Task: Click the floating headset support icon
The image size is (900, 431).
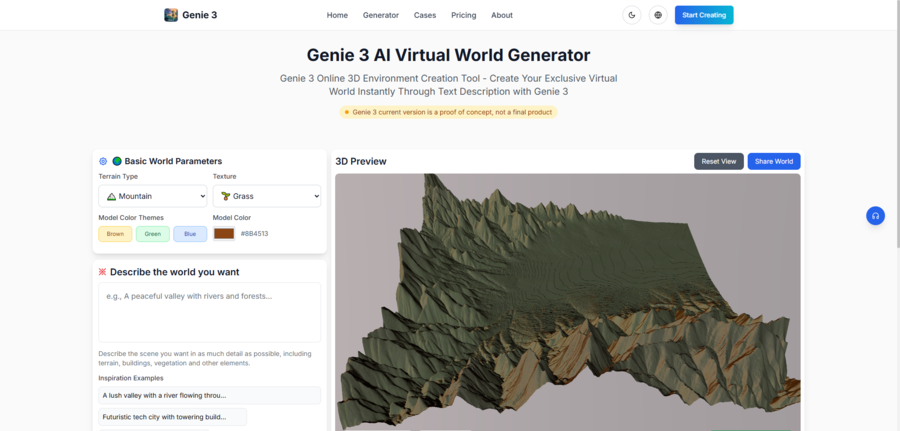Action: pyautogui.click(x=875, y=215)
